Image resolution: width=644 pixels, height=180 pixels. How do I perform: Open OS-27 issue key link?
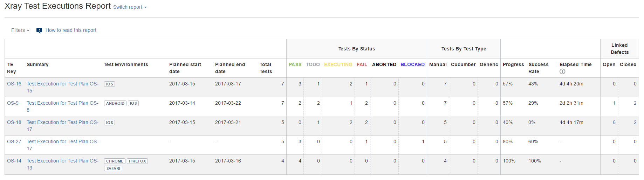click(x=14, y=141)
